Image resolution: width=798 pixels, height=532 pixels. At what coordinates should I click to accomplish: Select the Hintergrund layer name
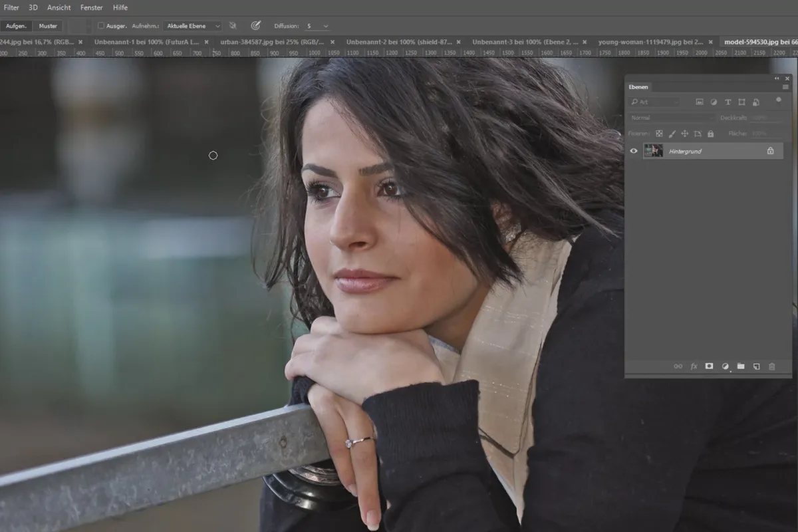(x=685, y=152)
